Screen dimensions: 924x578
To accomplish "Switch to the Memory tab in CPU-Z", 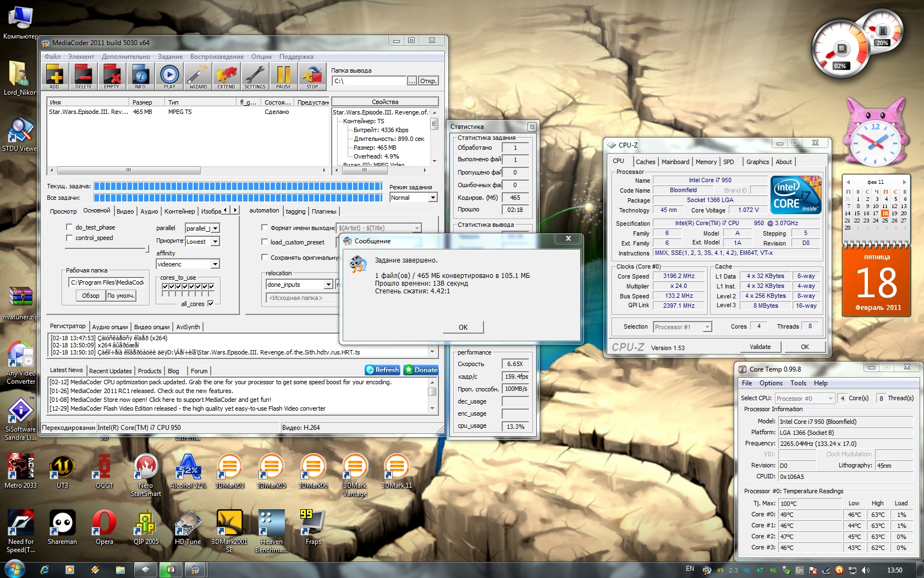I will coord(706,162).
